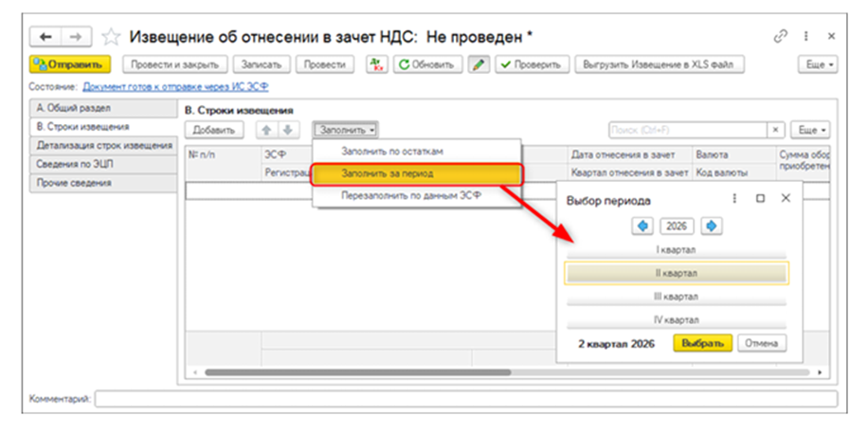Viewport: 868px width, 434px height.
Task: Copy the document link via the chain icon
Action: [780, 37]
